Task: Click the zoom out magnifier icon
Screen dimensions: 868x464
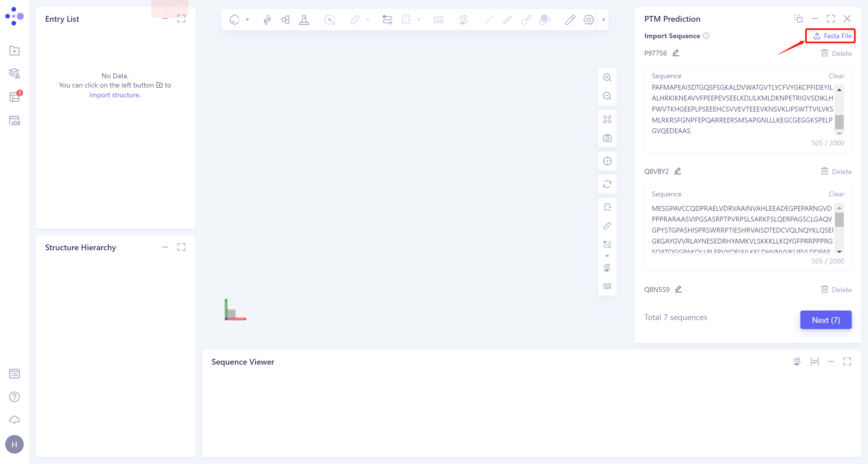Action: click(607, 96)
